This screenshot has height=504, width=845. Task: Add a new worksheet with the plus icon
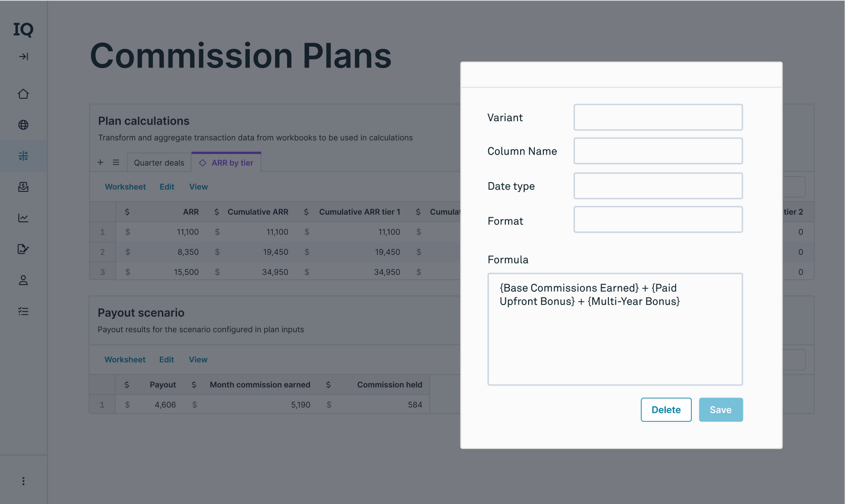pos(100,162)
